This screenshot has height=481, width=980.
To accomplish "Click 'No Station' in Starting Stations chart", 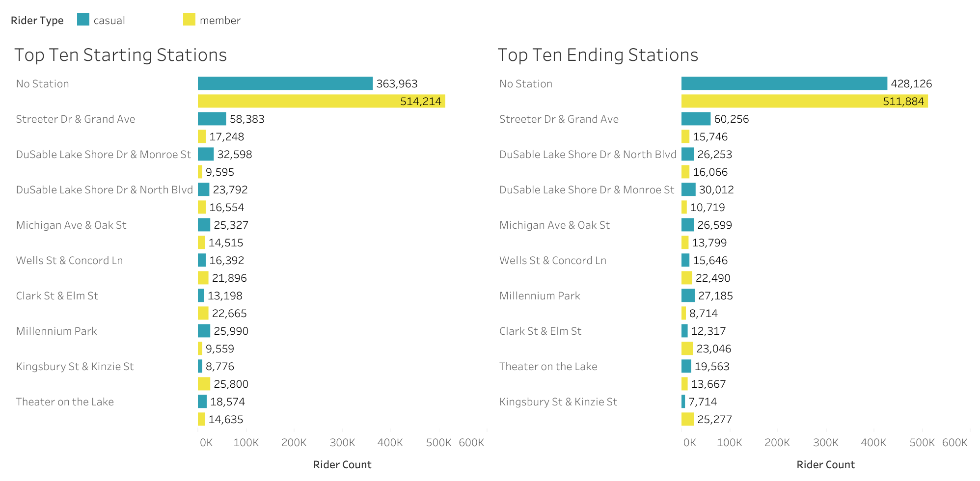I will coord(42,84).
